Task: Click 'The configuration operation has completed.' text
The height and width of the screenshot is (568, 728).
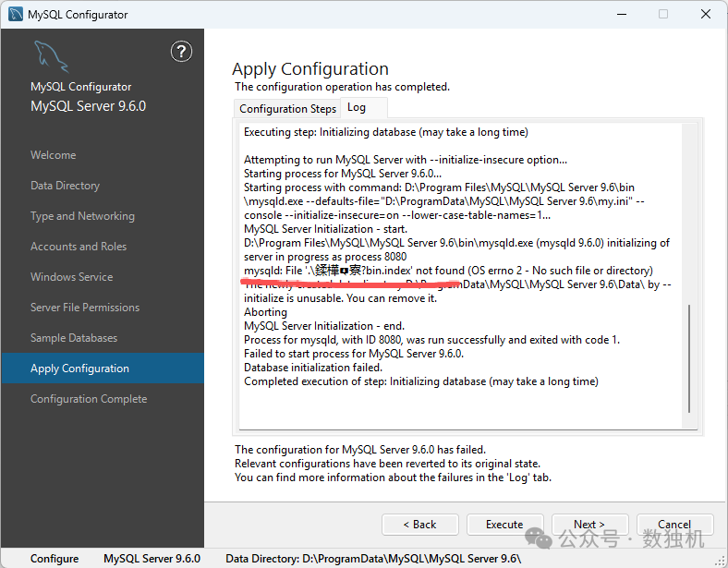Action: tap(342, 87)
